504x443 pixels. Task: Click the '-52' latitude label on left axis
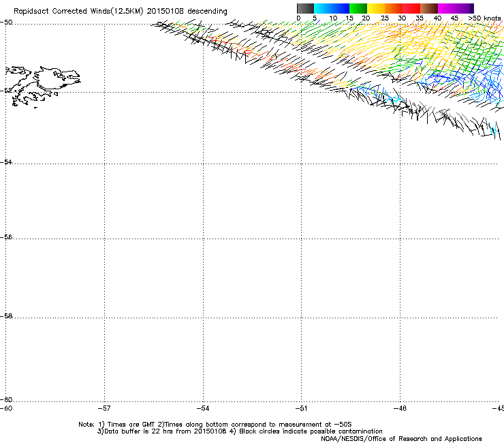pyautogui.click(x=6, y=91)
